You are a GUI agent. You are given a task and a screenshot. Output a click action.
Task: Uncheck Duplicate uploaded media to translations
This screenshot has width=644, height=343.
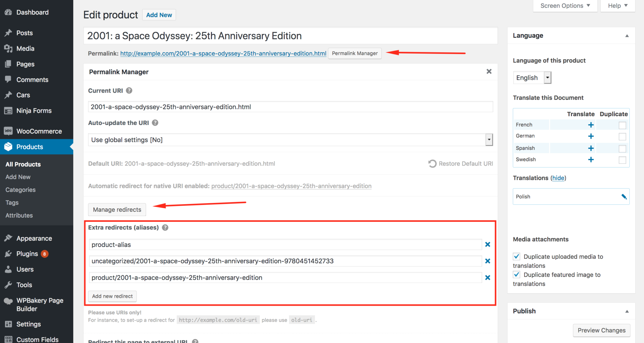pos(516,256)
